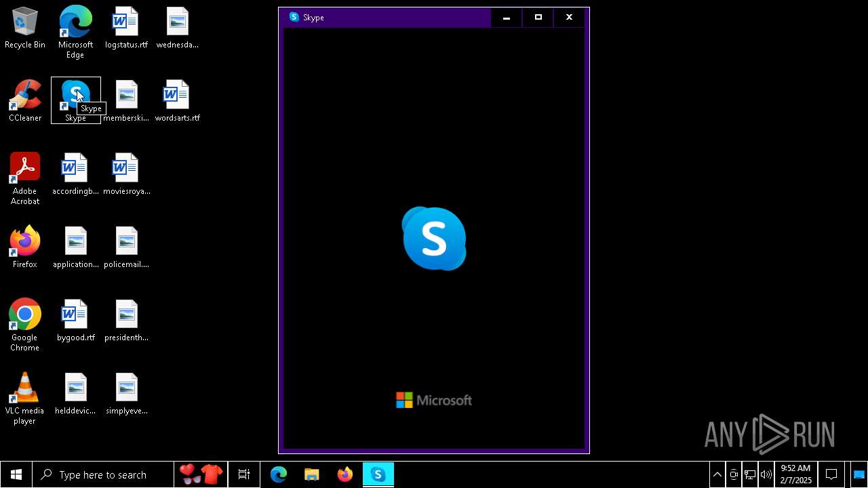The width and height of the screenshot is (868, 488).
Task: Click the Skype title bar icon
Action: click(294, 17)
